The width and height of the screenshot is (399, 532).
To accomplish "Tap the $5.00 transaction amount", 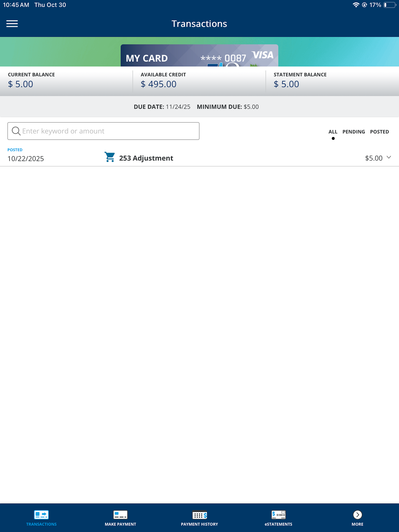I will 374,158.
